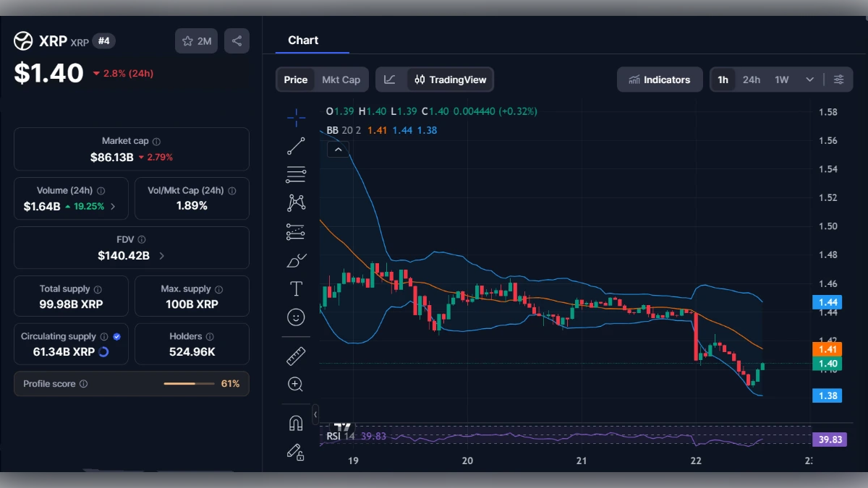The height and width of the screenshot is (488, 868).
Task: Select the brush drawing tool
Action: point(296,260)
